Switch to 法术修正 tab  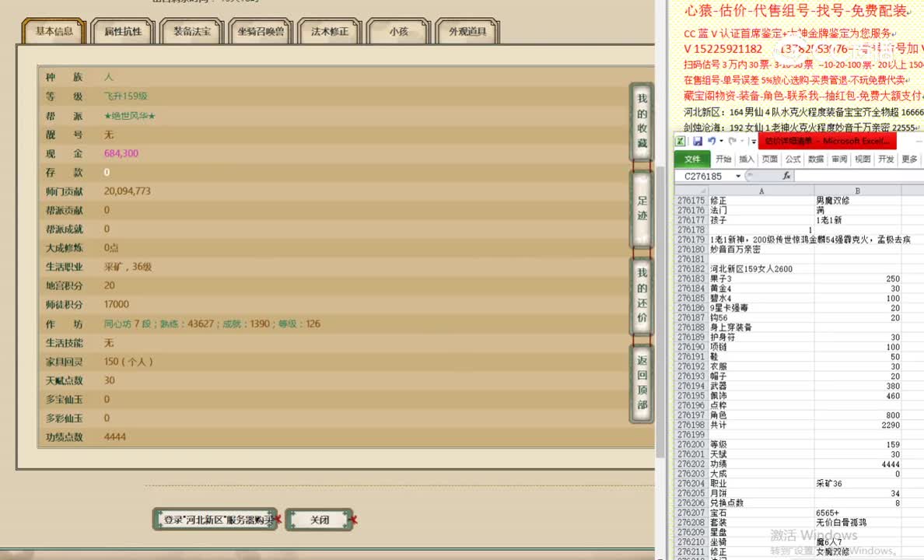pyautogui.click(x=330, y=31)
